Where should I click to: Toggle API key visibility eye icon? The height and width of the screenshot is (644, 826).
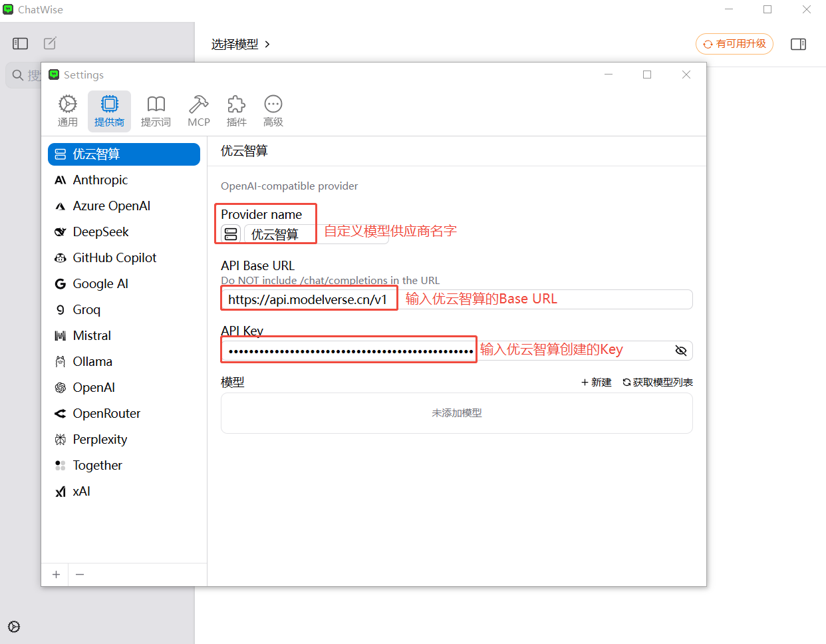(x=681, y=351)
